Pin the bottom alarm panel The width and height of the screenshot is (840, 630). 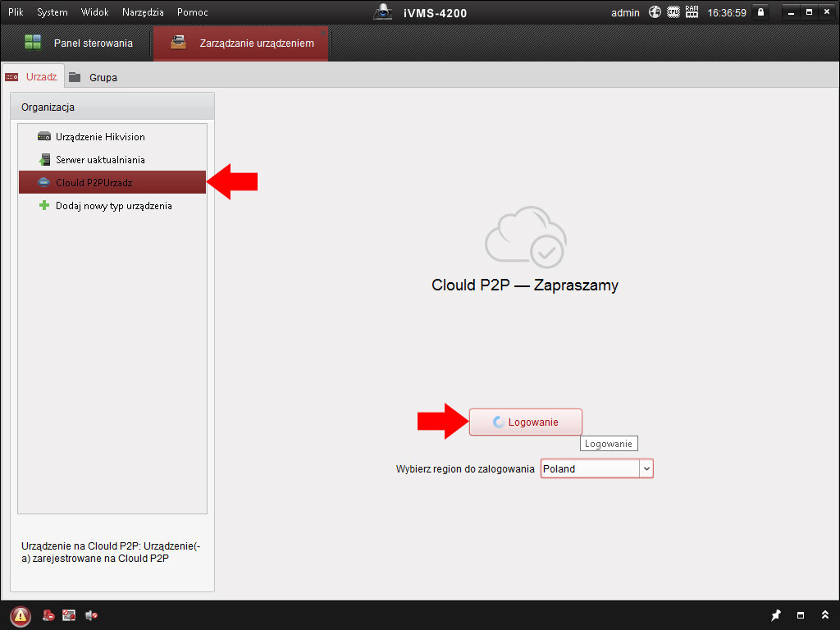click(x=776, y=615)
